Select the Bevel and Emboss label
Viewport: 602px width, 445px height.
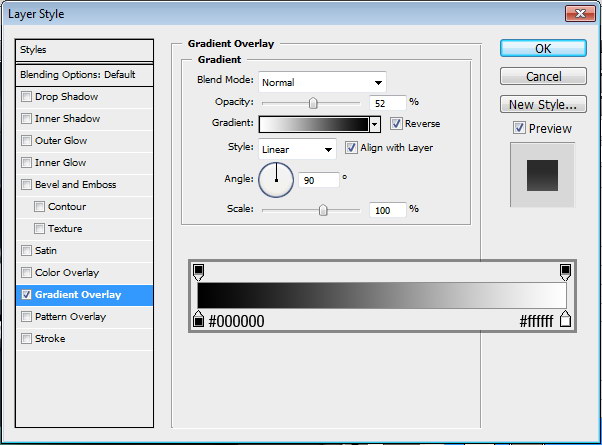(x=75, y=184)
